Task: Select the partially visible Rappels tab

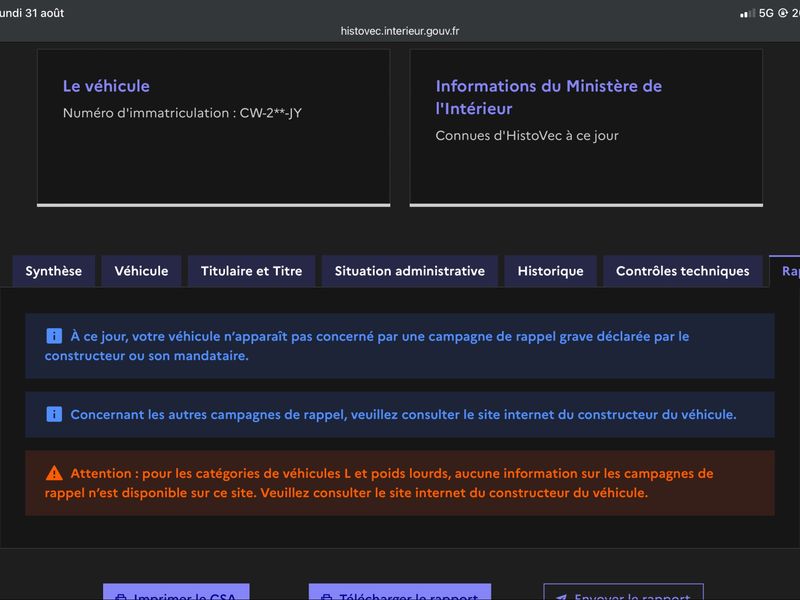Action: tap(786, 271)
